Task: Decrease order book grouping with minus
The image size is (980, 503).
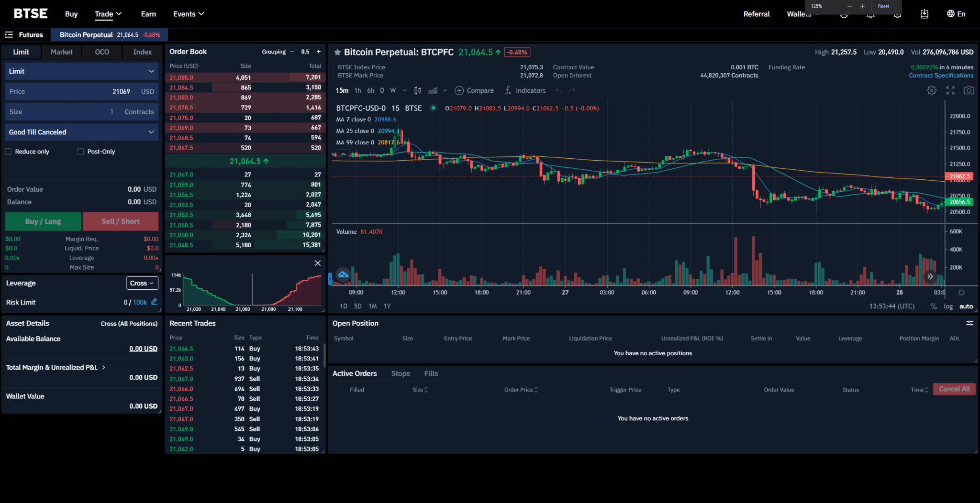Action: point(292,52)
